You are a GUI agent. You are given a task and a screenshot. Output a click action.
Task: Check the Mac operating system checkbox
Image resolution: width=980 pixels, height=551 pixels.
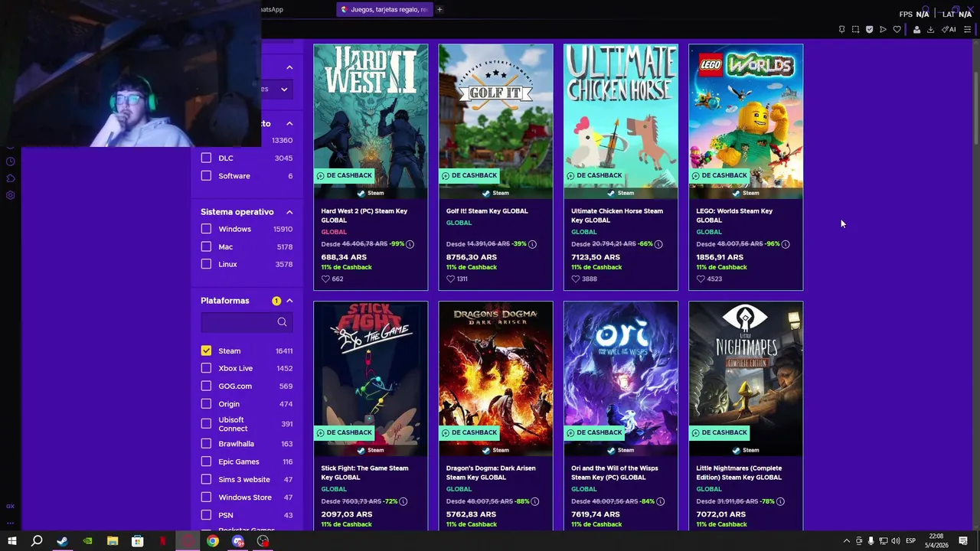[206, 246]
